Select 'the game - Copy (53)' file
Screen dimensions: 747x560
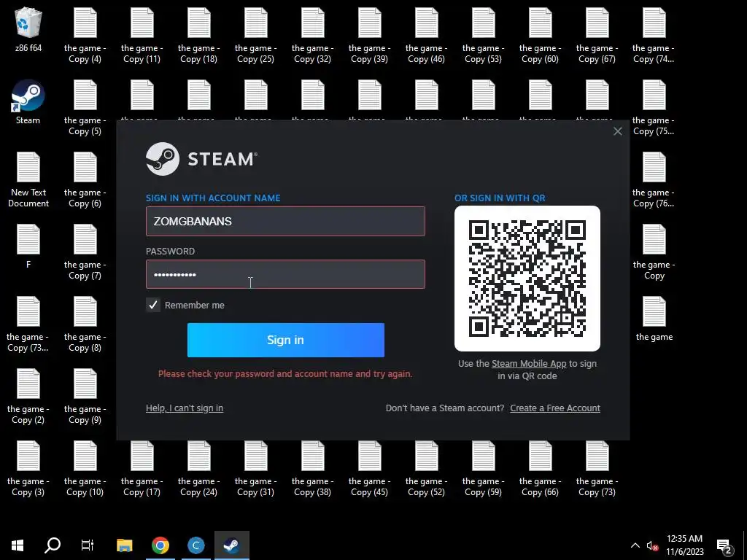click(483, 35)
